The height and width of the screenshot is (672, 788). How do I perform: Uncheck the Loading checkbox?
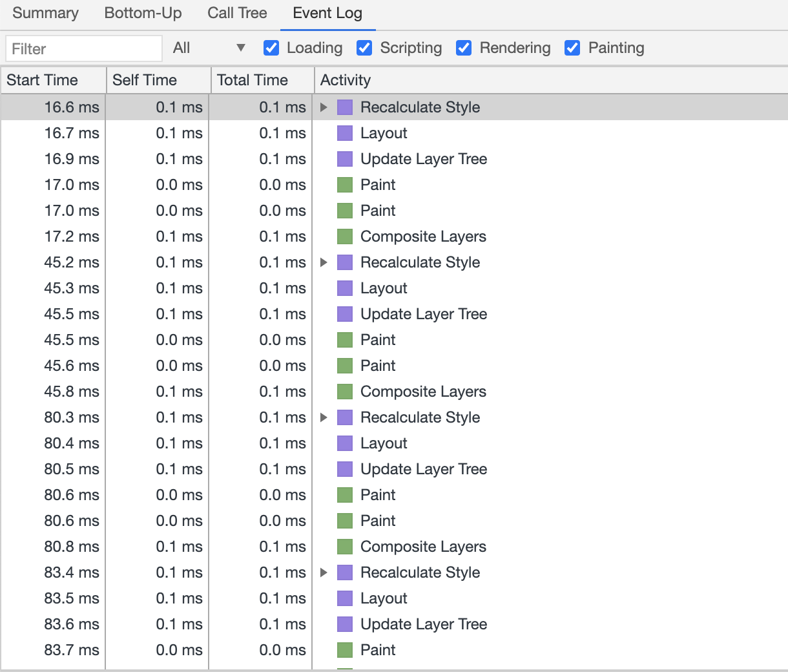click(271, 48)
